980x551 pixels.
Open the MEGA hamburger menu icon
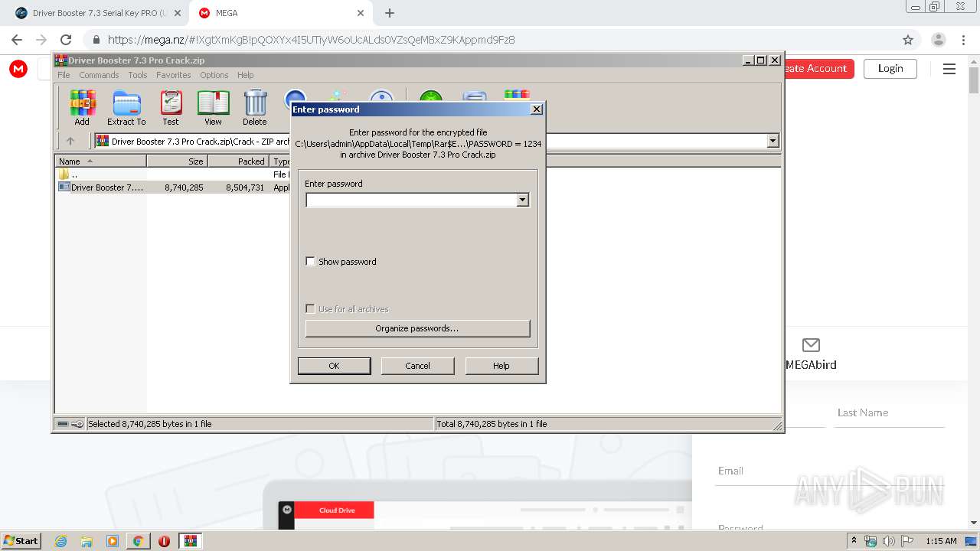(949, 69)
